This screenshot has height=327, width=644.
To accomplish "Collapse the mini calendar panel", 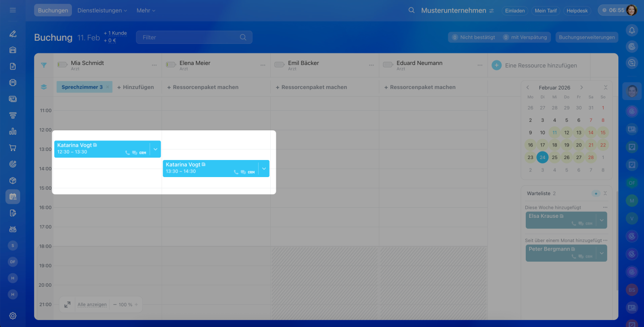I will click(x=605, y=88).
